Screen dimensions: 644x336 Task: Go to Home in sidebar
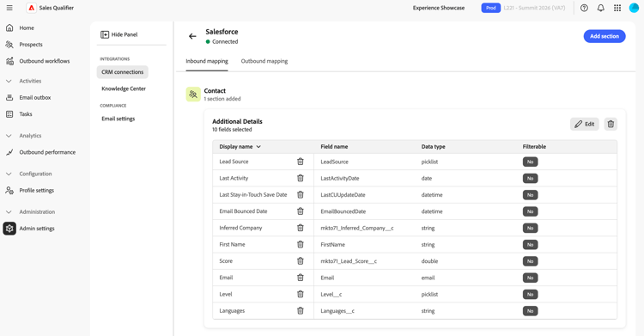pos(27,28)
